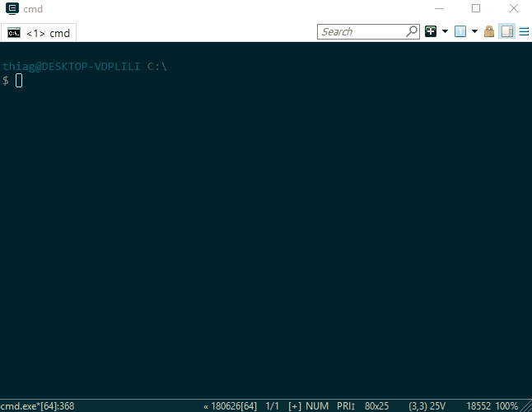Screen dimensions: 532x412
Task: Toggle the window size lock icon
Action: (489, 31)
